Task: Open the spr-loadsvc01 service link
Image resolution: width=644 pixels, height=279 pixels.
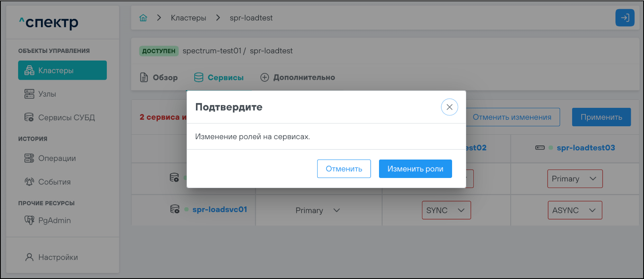Action: [220, 210]
